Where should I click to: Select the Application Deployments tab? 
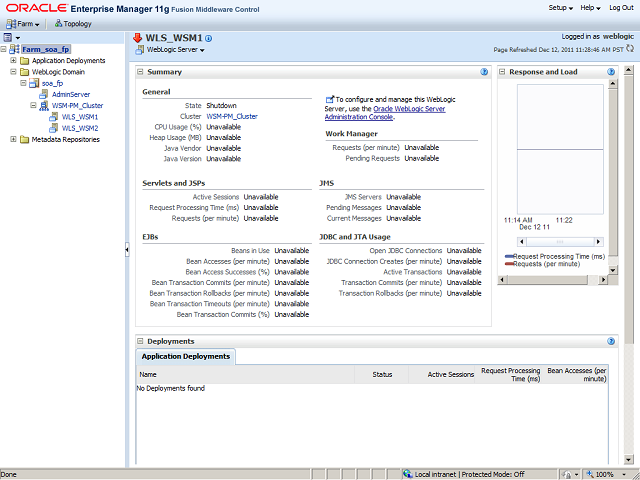pyautogui.click(x=185, y=356)
